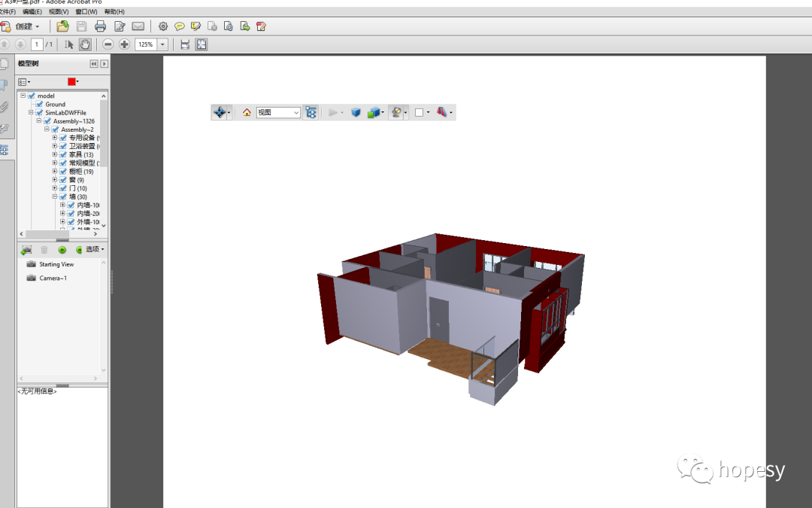Click the 3D toolbar Home default view icon
812x508 pixels.
point(247,112)
